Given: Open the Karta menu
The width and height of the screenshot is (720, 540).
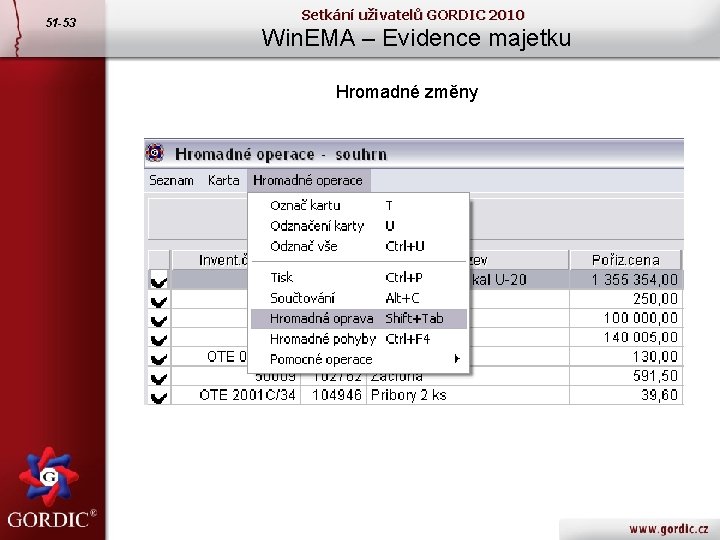Looking at the screenshot, I should (224, 180).
